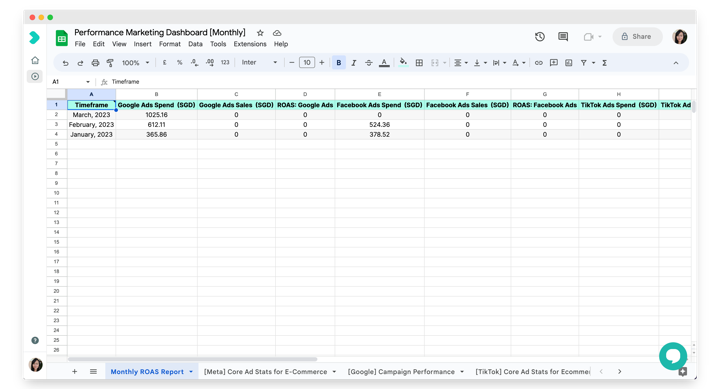This screenshot has width=720, height=389.
Task: Open the 123 number formats menu
Action: point(225,63)
